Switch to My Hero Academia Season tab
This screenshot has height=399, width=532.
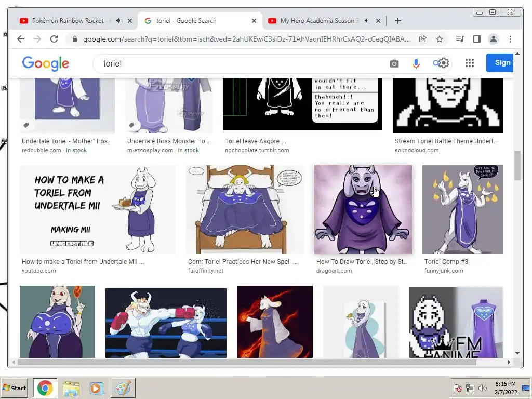point(319,21)
